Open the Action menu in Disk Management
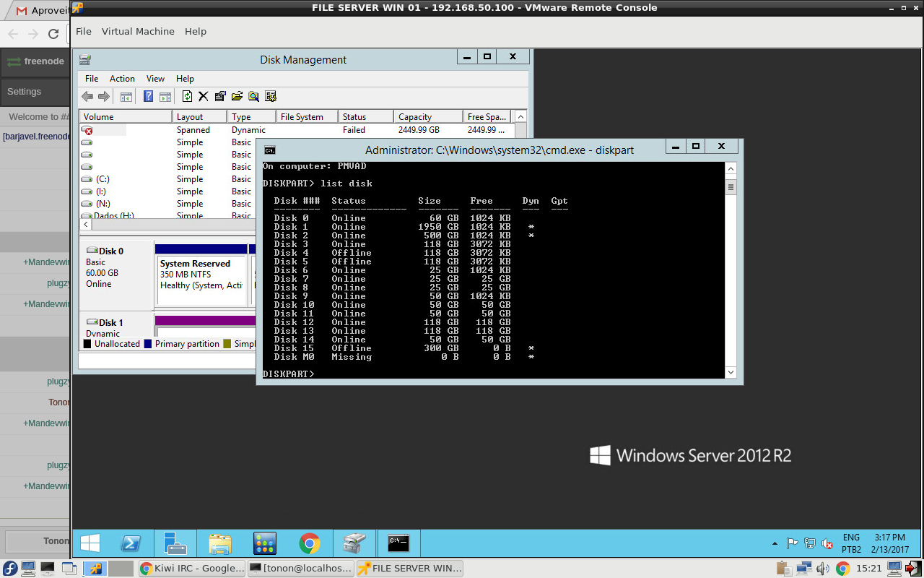The width and height of the screenshot is (924, 578). (x=122, y=79)
